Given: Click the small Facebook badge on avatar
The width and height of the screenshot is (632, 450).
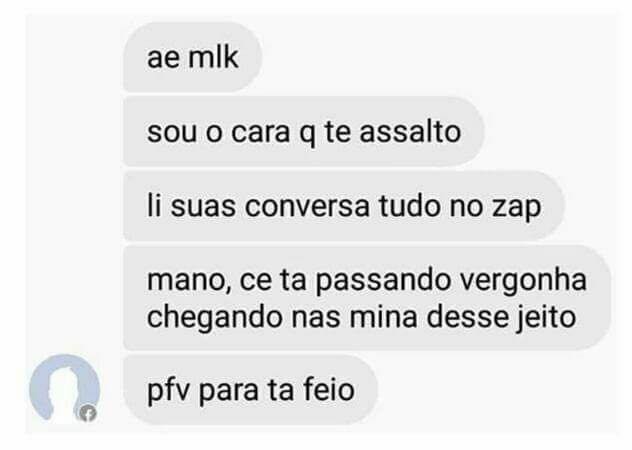Looking at the screenshot, I should point(87,413).
